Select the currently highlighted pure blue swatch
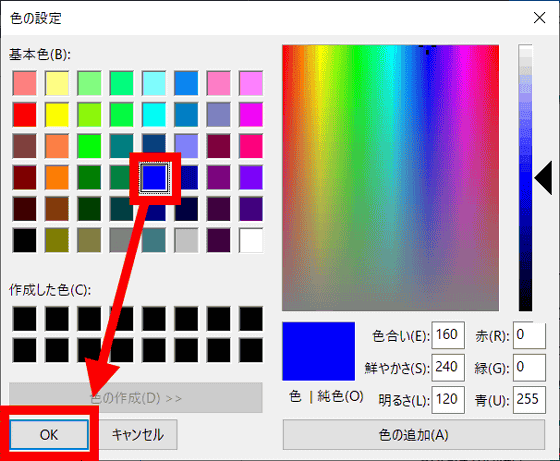Viewport: 560px width, 461px height. [154, 177]
